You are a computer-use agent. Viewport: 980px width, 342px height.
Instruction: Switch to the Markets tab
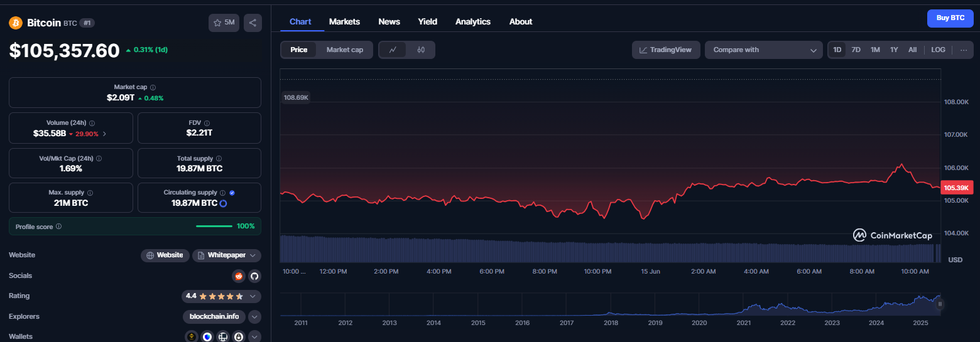(x=344, y=21)
